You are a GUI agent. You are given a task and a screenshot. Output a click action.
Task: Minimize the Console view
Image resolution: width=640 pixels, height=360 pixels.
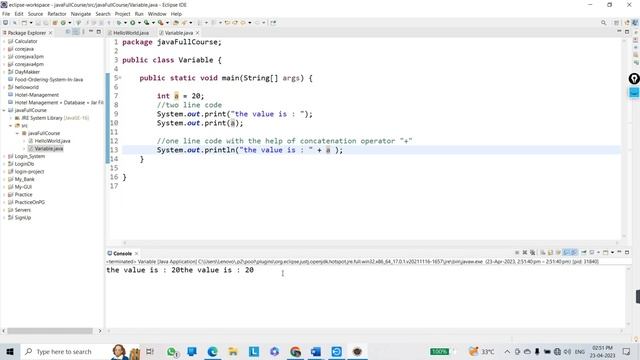(x=619, y=253)
